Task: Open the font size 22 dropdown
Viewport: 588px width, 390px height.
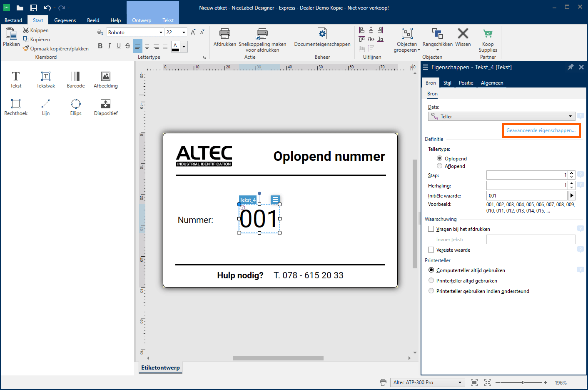Action: coord(184,32)
